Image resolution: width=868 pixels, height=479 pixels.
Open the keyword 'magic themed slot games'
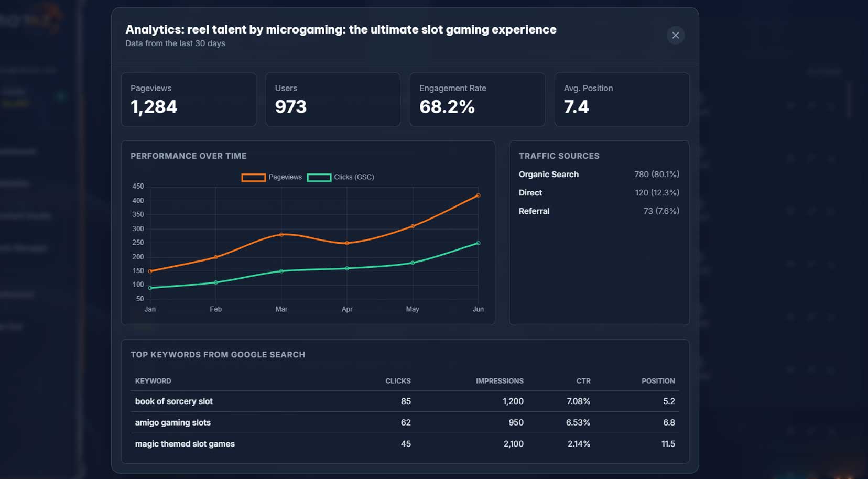(x=185, y=444)
